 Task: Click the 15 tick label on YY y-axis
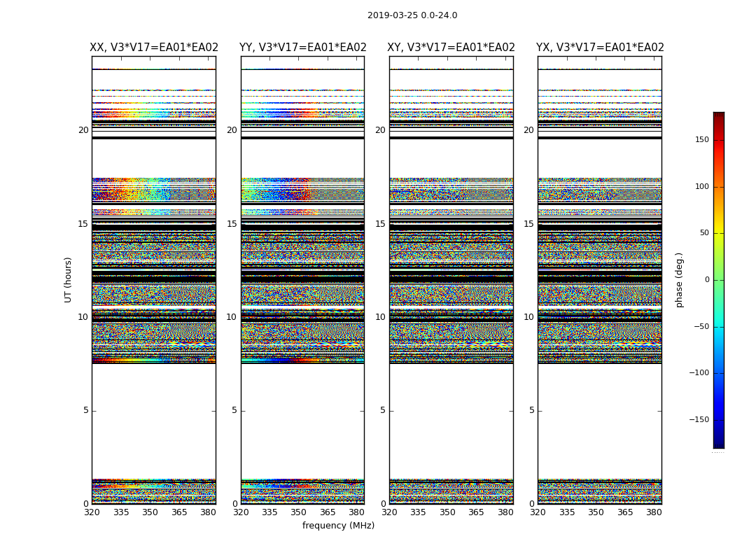pyautogui.click(x=232, y=224)
